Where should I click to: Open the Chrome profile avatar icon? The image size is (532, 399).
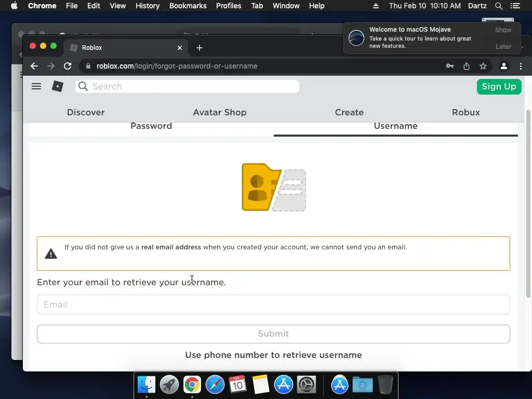(504, 66)
